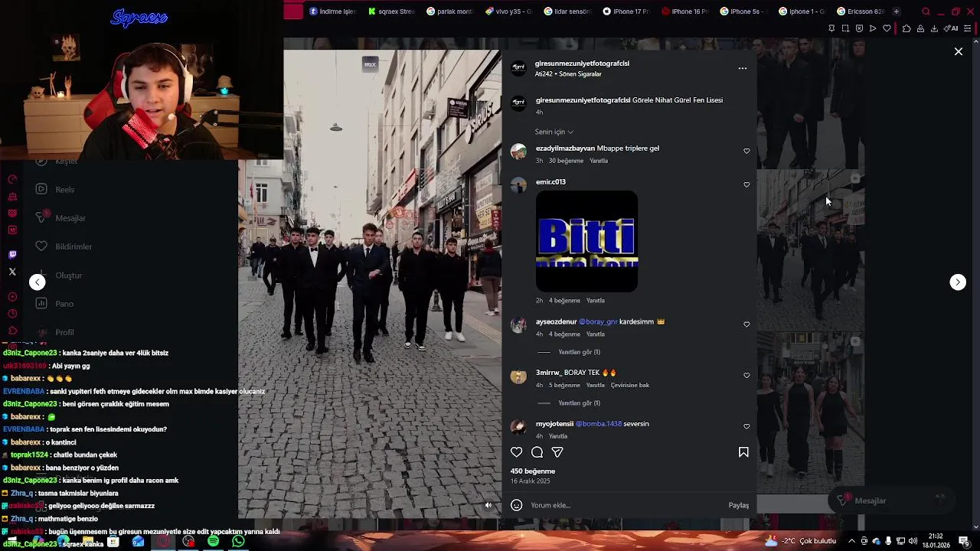The height and width of the screenshot is (551, 980).
Task: Like 3mirrw_'s comment
Action: click(746, 376)
